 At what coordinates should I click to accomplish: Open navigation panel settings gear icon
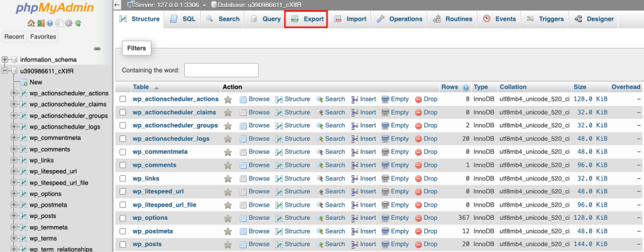67,23
